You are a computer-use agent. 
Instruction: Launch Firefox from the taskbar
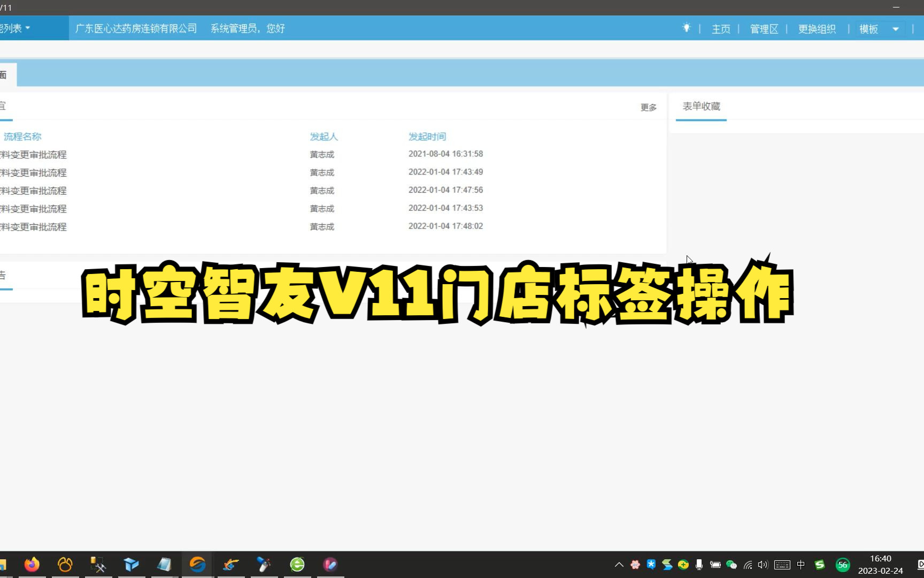[x=32, y=564]
